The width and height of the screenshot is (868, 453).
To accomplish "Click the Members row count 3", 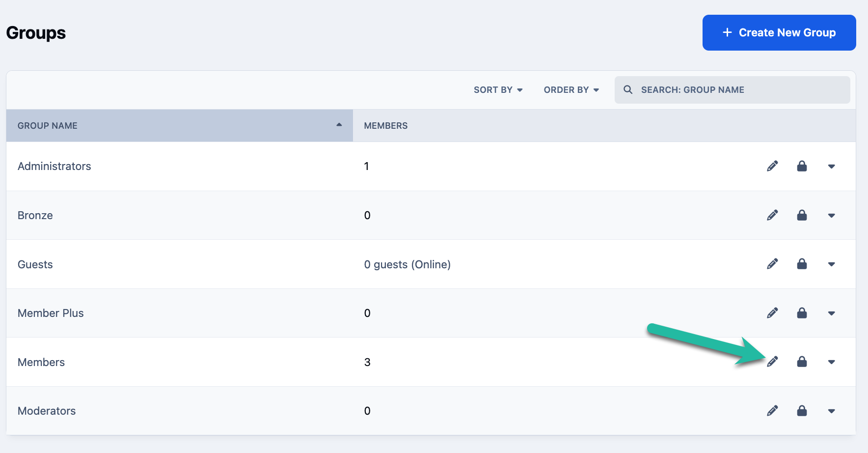I will coord(367,362).
